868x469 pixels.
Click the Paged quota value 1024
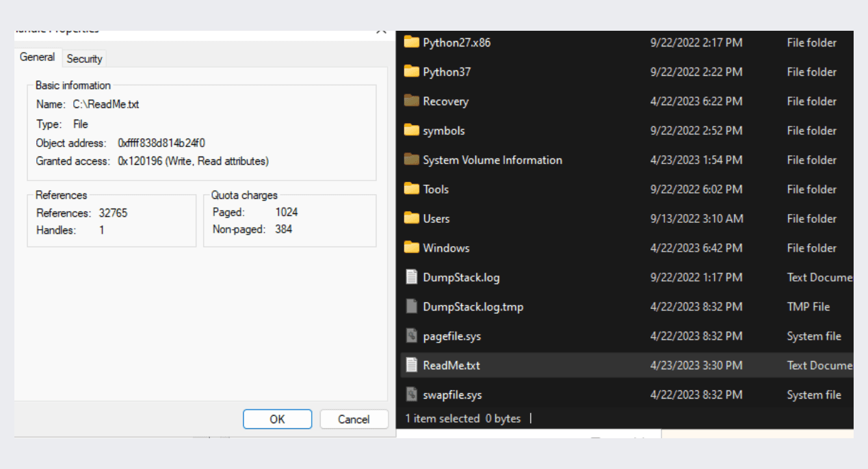tap(287, 212)
